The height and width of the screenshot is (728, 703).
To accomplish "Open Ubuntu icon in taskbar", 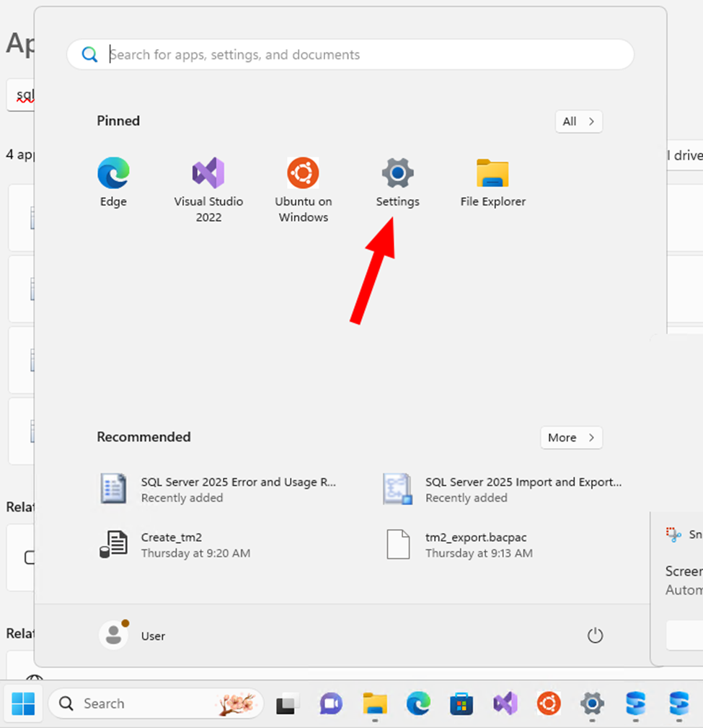I will [x=549, y=703].
